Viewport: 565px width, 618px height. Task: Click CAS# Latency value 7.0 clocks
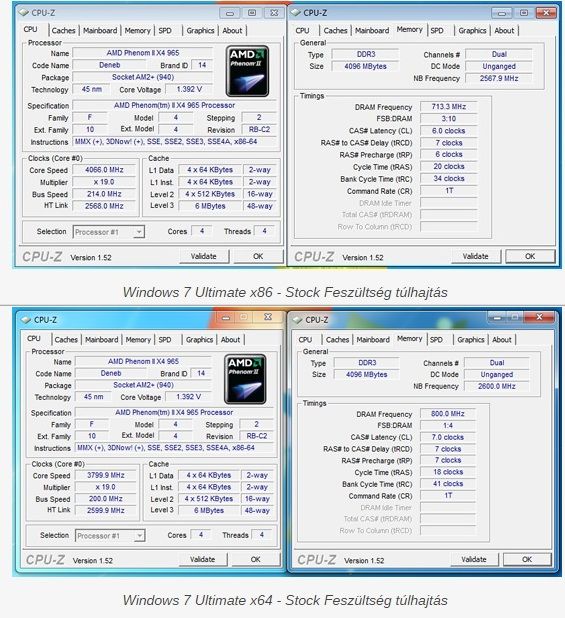point(448,437)
